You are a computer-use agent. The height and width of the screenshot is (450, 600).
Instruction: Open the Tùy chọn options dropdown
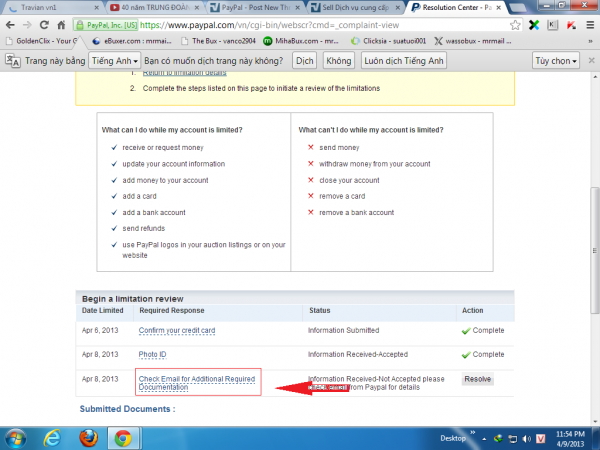click(x=556, y=60)
